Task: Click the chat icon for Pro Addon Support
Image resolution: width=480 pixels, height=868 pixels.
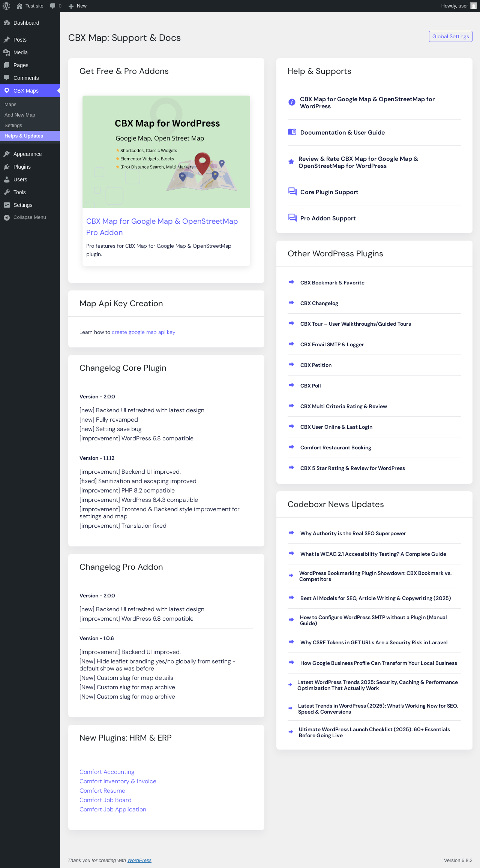Action: (292, 218)
